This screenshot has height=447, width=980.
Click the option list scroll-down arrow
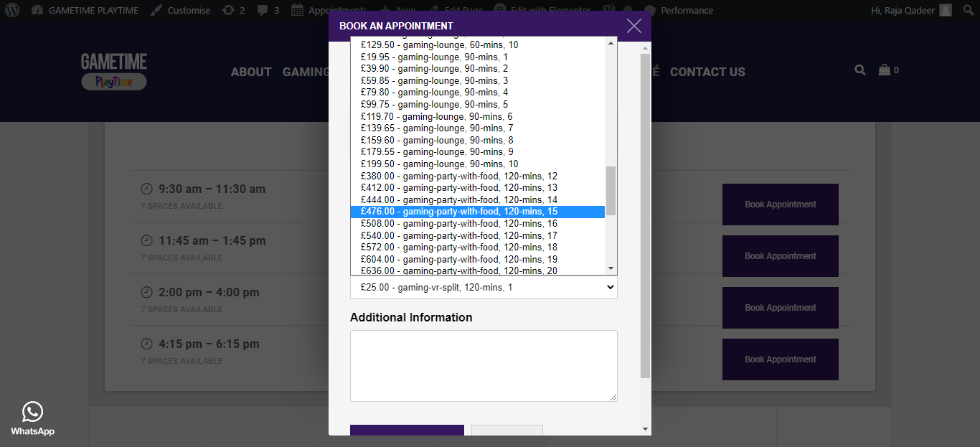(611, 268)
